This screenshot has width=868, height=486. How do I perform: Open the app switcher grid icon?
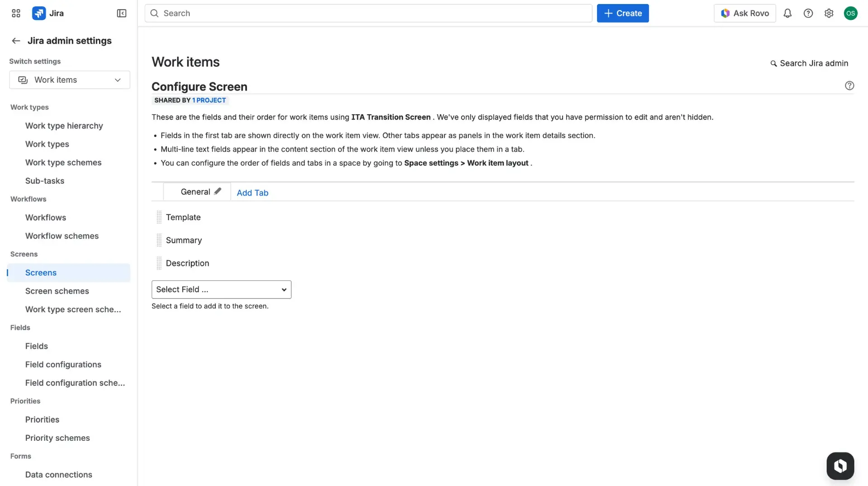[16, 13]
